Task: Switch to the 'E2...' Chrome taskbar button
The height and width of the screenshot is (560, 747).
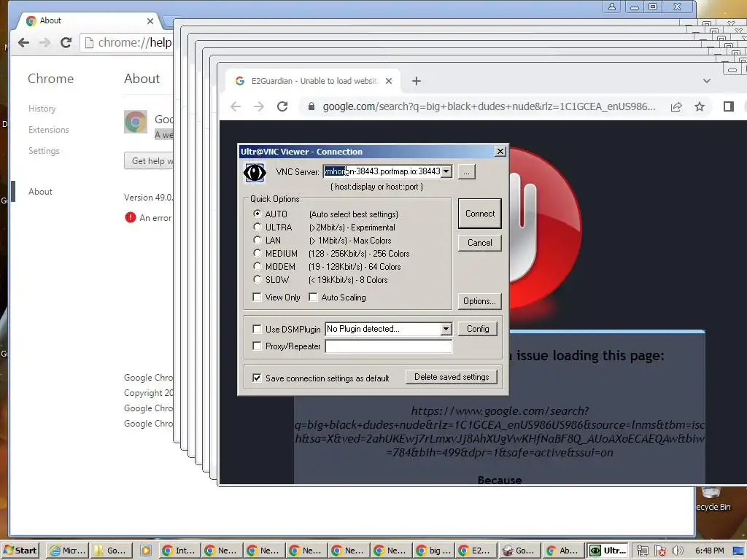Action: [476, 551]
